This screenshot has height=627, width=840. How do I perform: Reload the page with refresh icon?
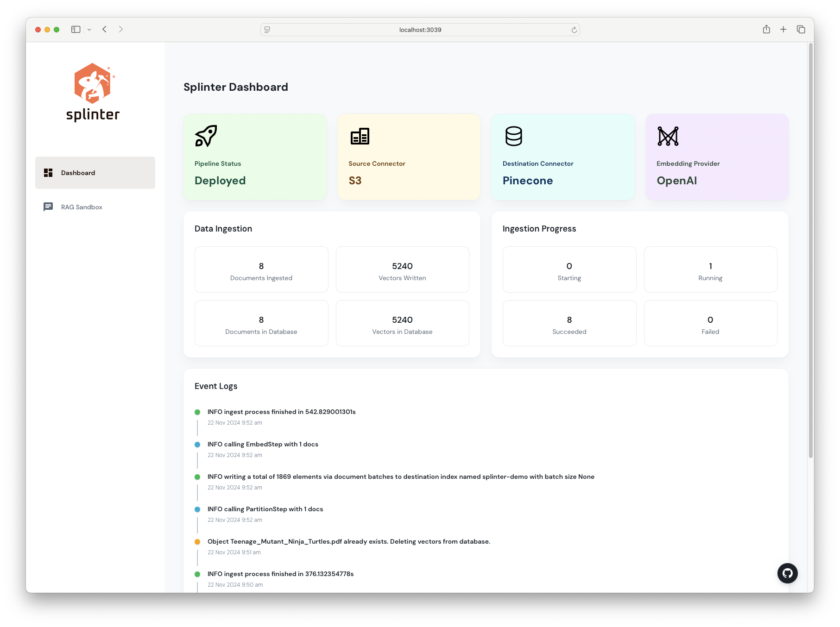click(574, 30)
